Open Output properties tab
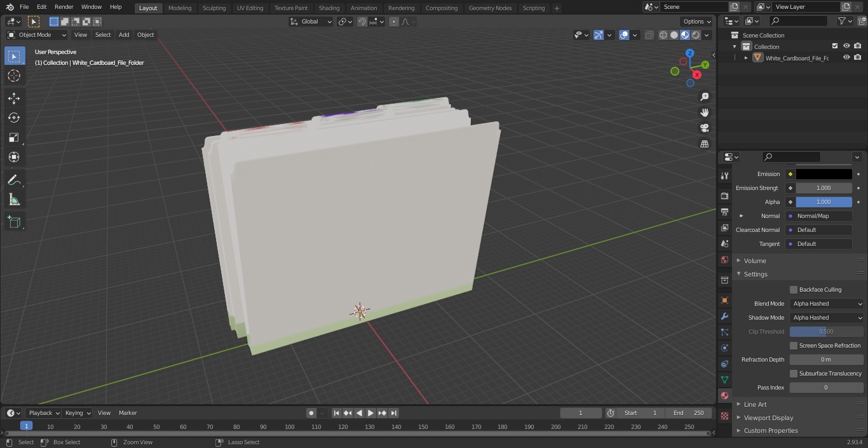 tap(724, 212)
